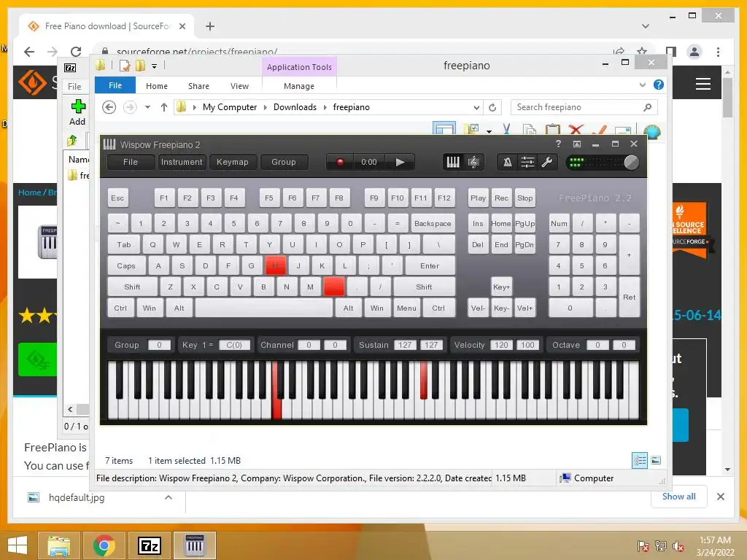The height and width of the screenshot is (560, 747).
Task: Switch to large icons view in Explorer
Action: [656, 460]
